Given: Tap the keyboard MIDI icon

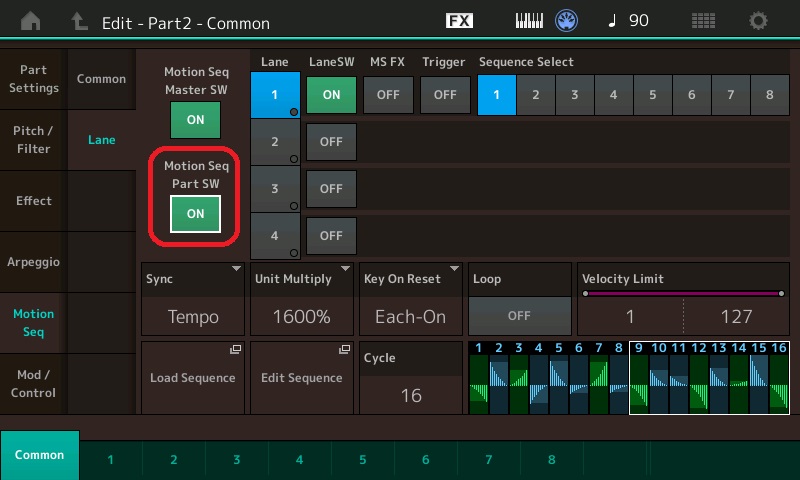Looking at the screenshot, I should (x=531, y=21).
